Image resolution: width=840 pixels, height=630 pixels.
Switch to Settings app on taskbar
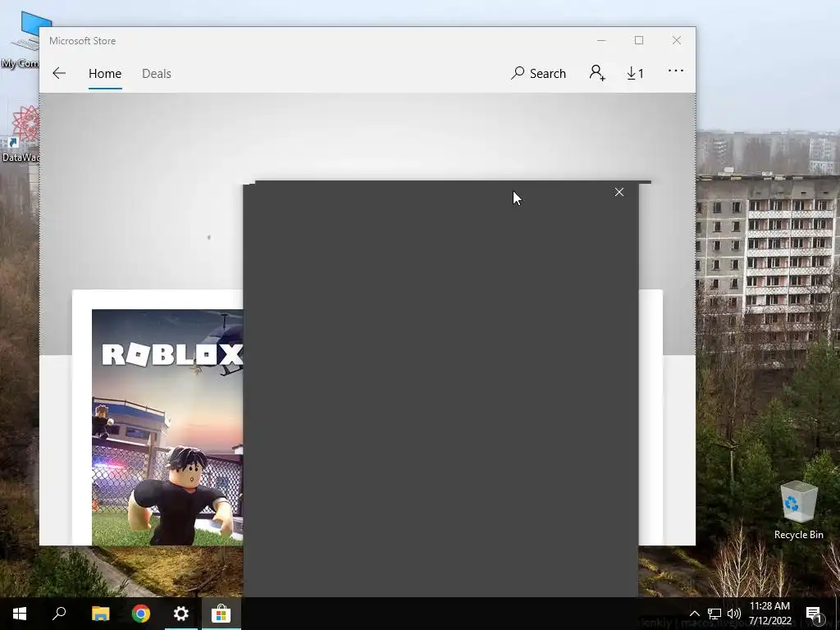click(x=181, y=614)
